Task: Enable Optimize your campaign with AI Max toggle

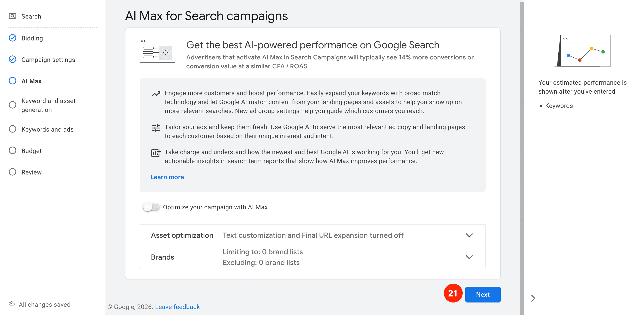Action: click(x=151, y=207)
